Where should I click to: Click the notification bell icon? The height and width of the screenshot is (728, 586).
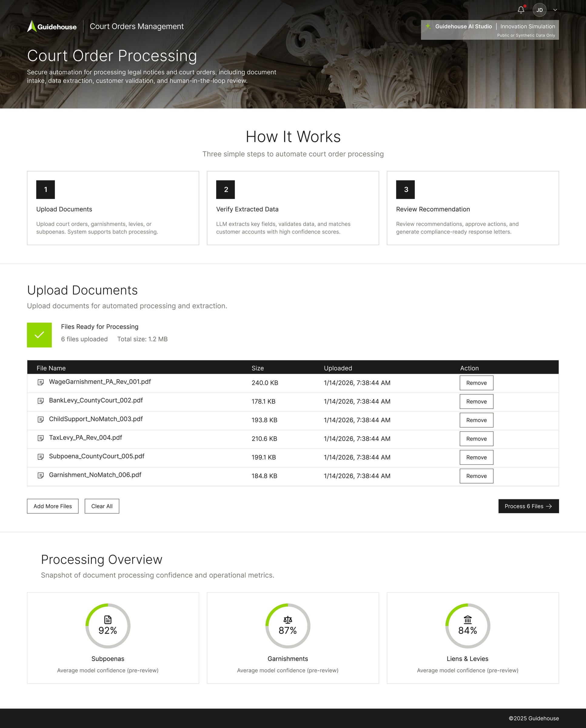[x=521, y=10]
